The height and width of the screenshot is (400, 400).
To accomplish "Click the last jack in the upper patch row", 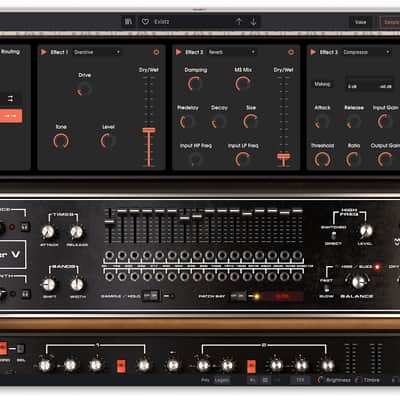I will (x=297, y=255).
